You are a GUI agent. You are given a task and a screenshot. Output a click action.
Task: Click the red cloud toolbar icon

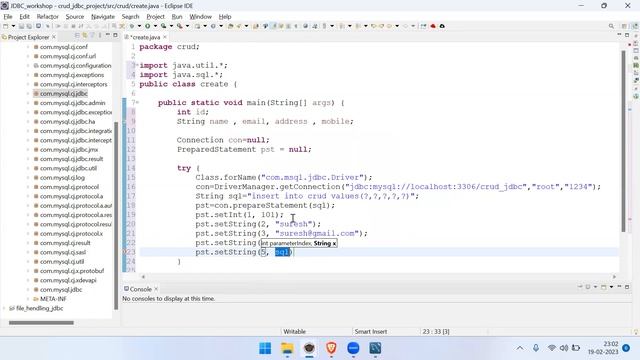point(433,26)
